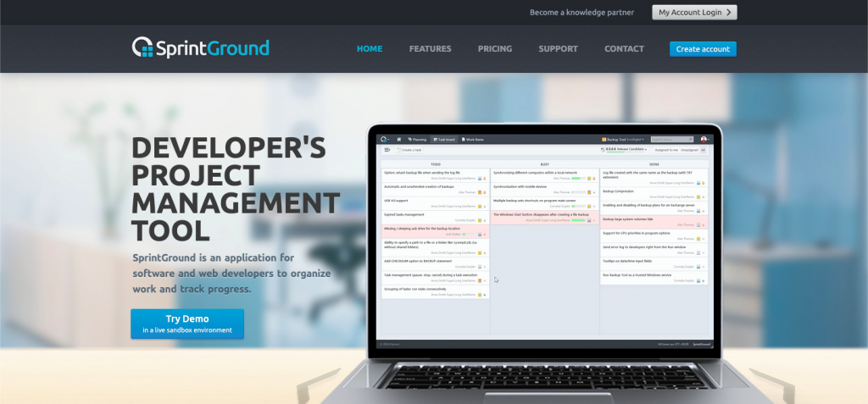Follow the Become a knowledge partner link
The height and width of the screenshot is (404, 868).
(x=581, y=12)
